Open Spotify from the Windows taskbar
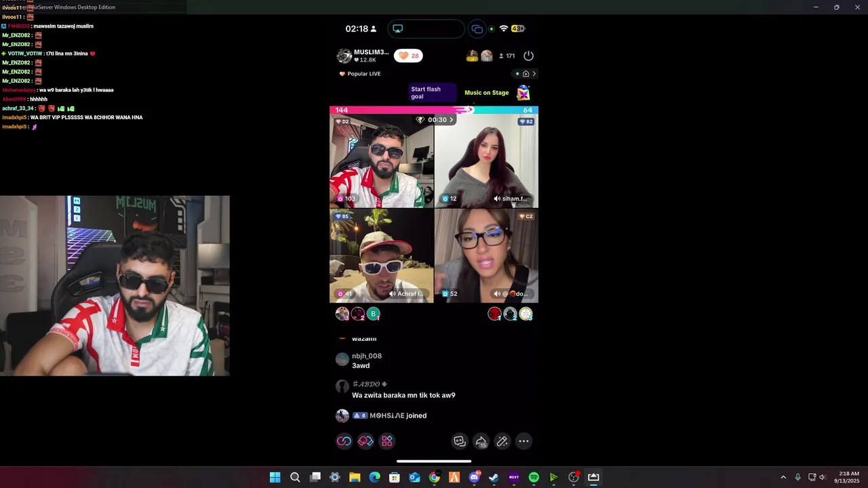 click(x=534, y=477)
